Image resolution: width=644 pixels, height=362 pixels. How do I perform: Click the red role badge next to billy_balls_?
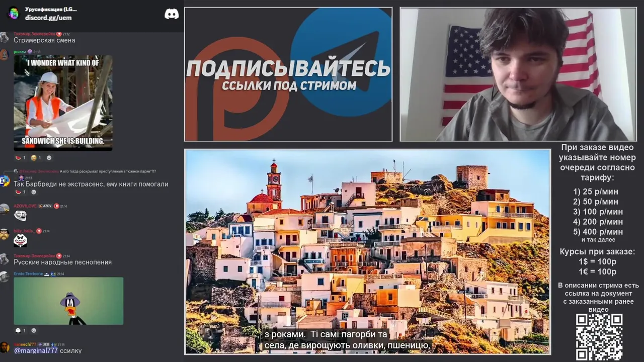[39, 231]
